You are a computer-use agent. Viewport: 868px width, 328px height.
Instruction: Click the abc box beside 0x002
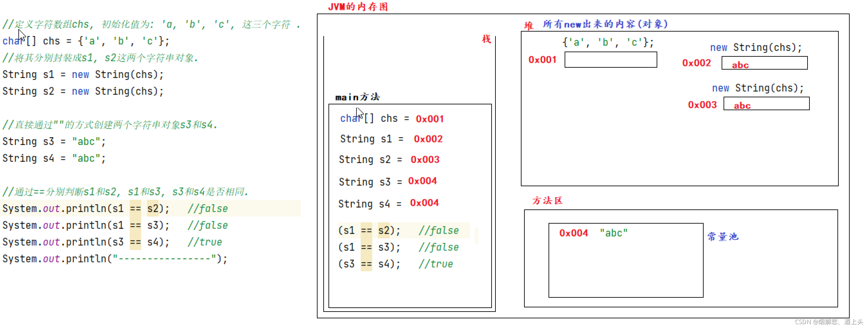click(x=764, y=63)
